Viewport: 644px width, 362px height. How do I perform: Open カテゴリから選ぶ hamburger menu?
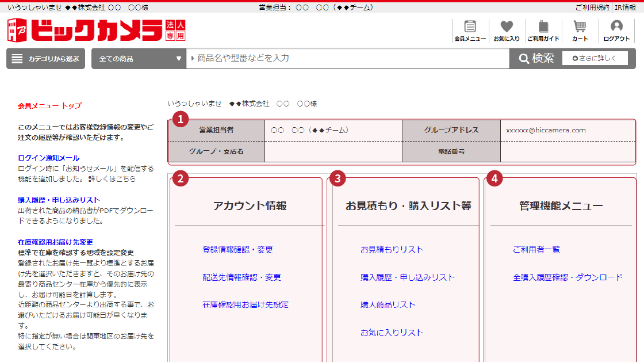pyautogui.click(x=45, y=58)
